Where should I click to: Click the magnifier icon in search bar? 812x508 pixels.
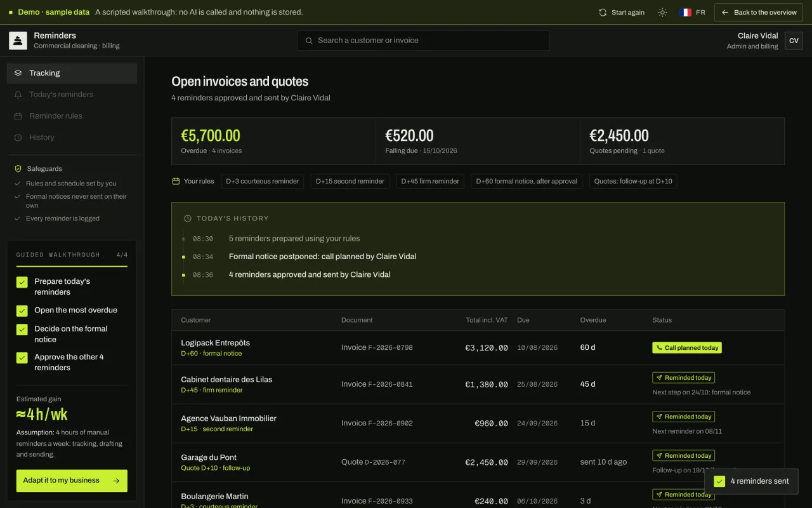pos(309,41)
